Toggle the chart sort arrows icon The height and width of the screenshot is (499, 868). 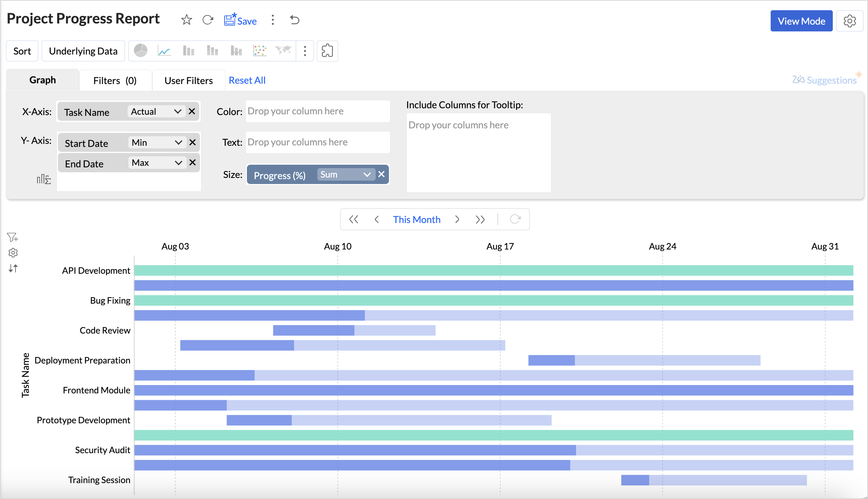click(13, 268)
